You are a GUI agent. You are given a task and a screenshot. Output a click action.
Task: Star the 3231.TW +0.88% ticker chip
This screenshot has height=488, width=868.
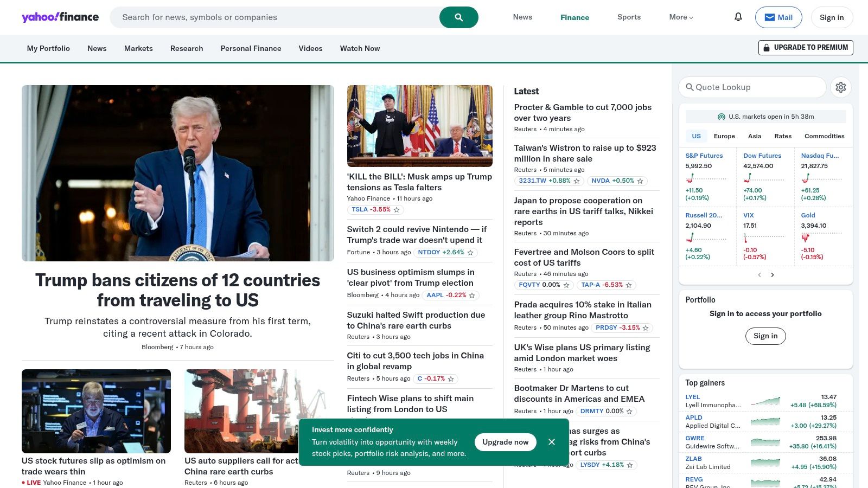tap(577, 181)
